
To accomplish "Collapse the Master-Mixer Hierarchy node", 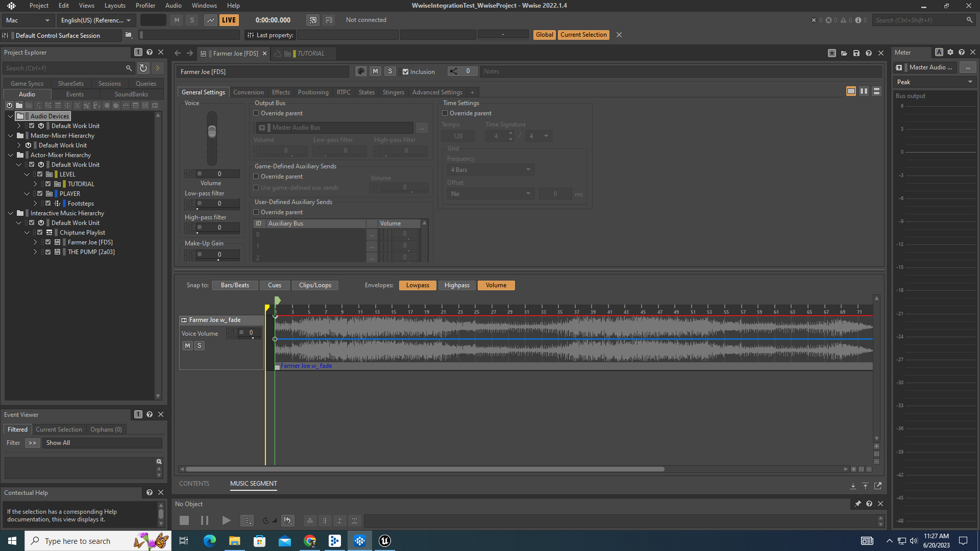I will point(10,135).
